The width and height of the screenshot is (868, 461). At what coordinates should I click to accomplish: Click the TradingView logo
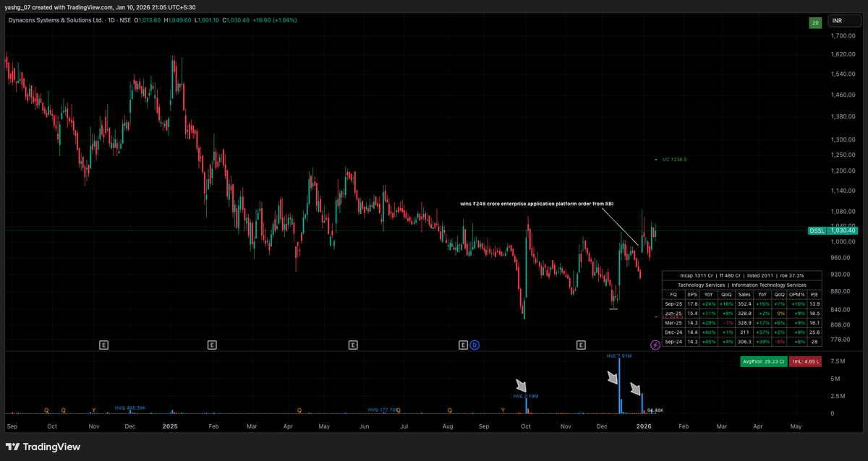click(x=43, y=447)
